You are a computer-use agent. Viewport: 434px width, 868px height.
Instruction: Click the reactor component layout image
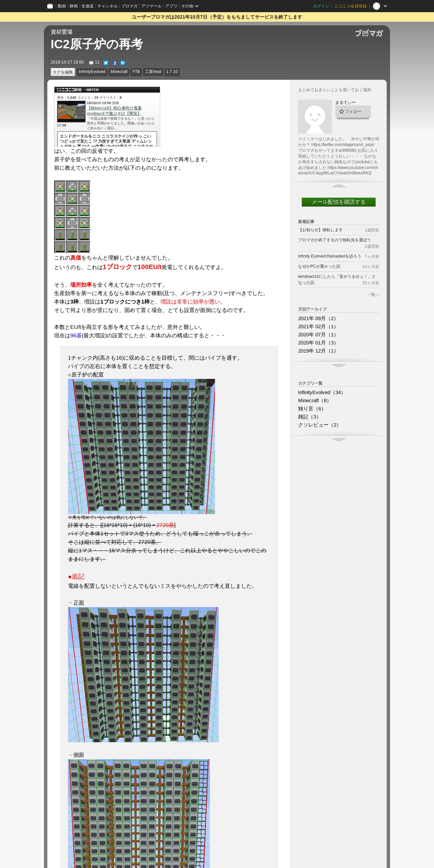[72, 217]
